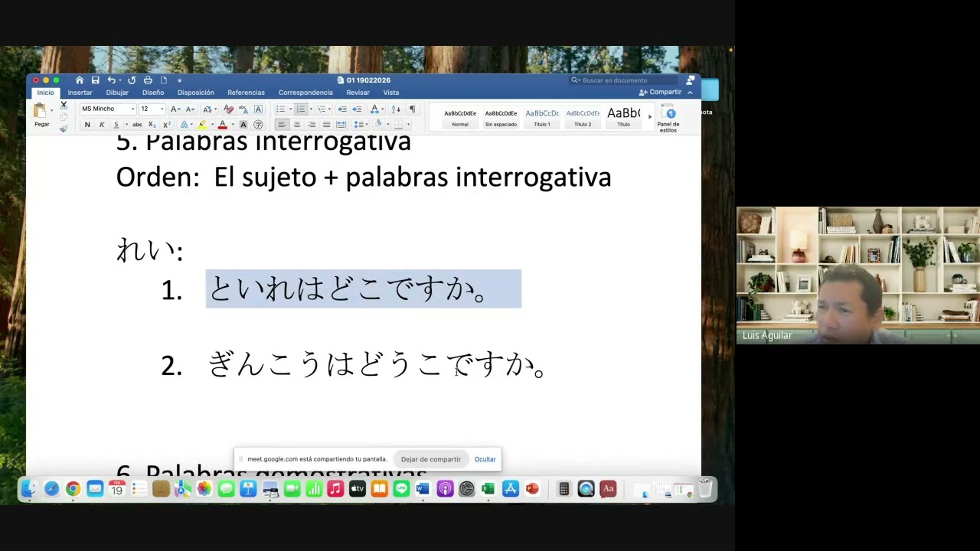
Task: Increase font size with the larger A icon
Action: click(x=174, y=109)
